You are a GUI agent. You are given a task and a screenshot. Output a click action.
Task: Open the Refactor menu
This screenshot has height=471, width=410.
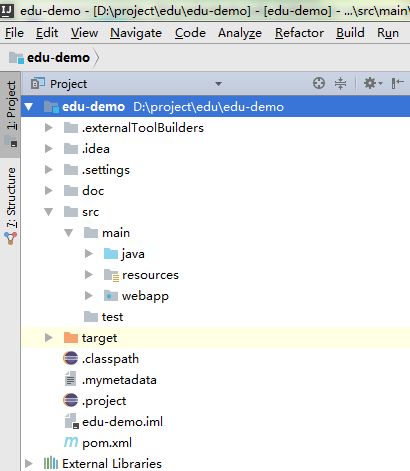click(x=299, y=33)
